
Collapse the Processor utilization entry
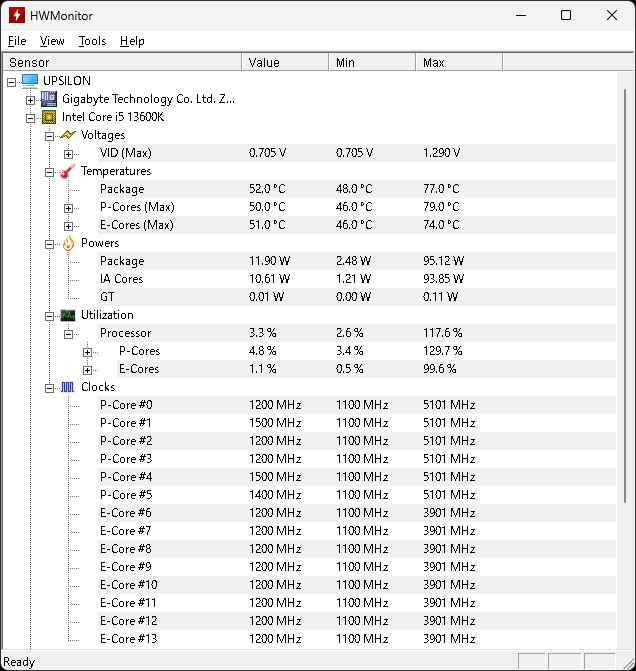tap(68, 334)
